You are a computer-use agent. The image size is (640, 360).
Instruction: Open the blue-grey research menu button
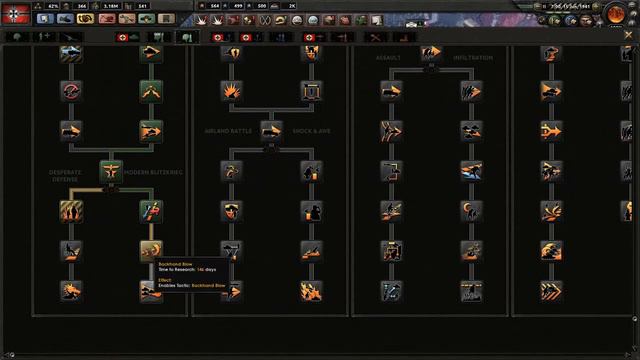(65, 18)
